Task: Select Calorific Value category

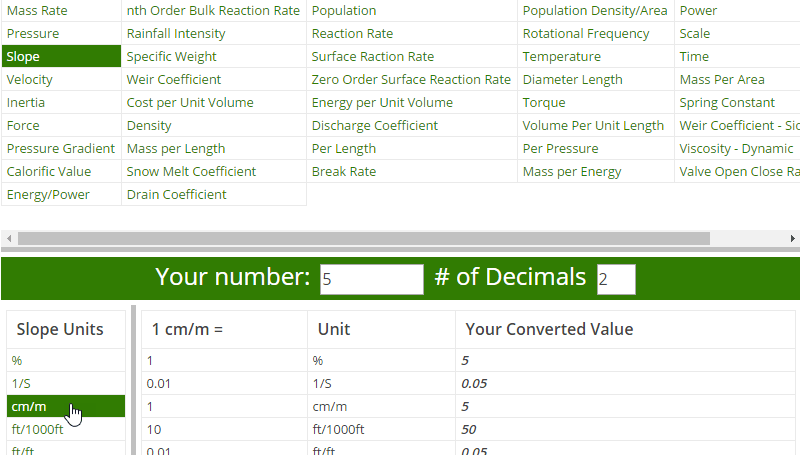Action: pyautogui.click(x=48, y=171)
